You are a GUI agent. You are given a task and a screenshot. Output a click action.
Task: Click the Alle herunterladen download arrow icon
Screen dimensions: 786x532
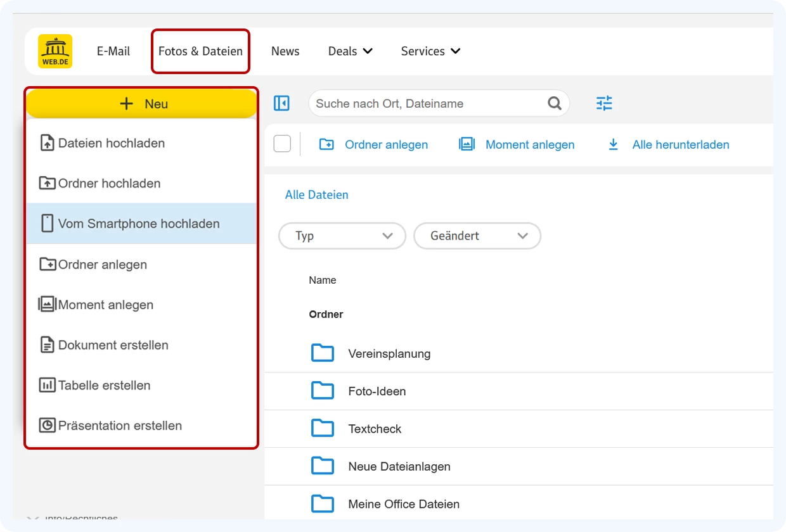613,144
